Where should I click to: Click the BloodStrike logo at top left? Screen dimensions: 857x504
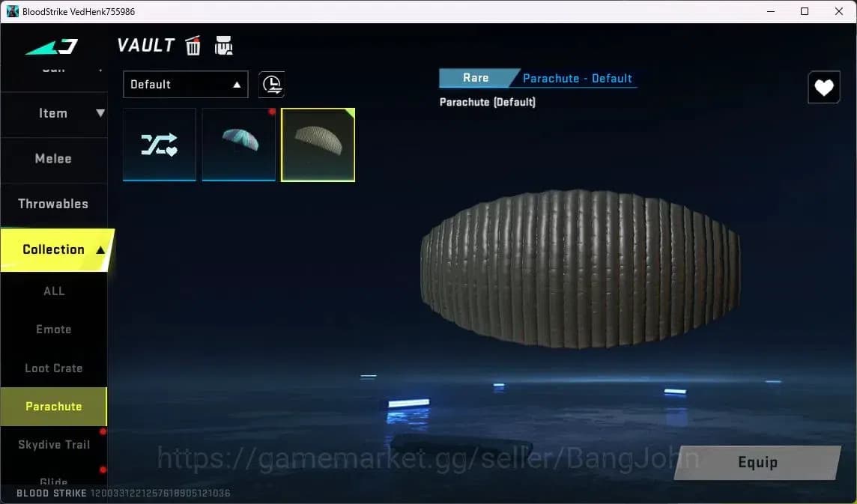52,47
